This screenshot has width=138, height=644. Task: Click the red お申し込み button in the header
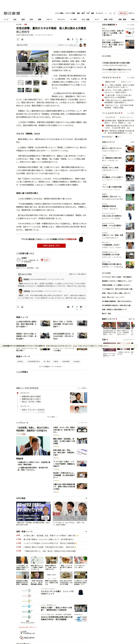point(123,13)
